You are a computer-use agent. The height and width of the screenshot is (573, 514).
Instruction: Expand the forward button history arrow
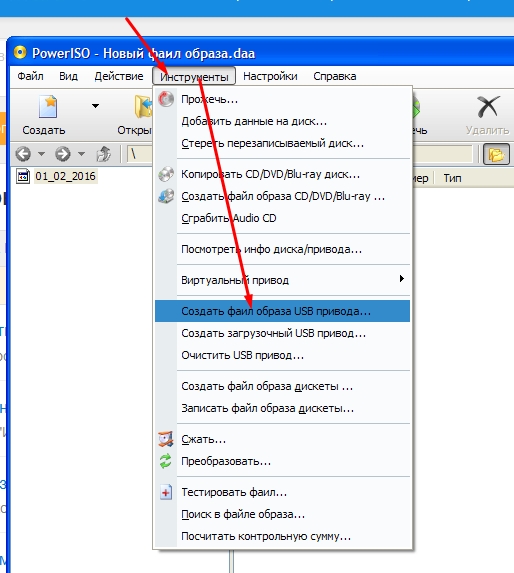tap(81, 154)
